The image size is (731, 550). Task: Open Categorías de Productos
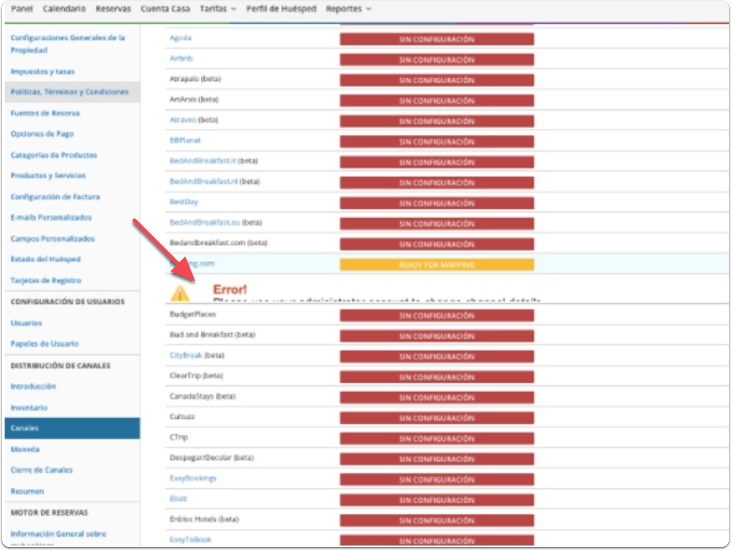(x=54, y=155)
